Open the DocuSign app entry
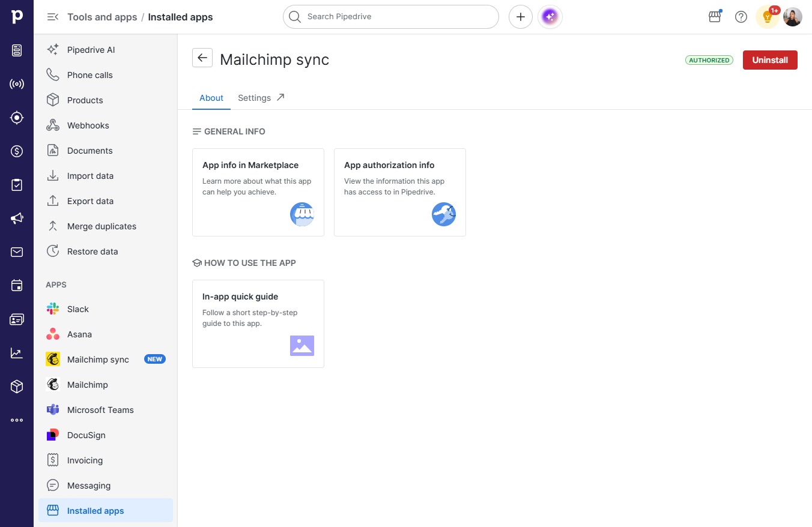The width and height of the screenshot is (812, 527). click(106, 435)
